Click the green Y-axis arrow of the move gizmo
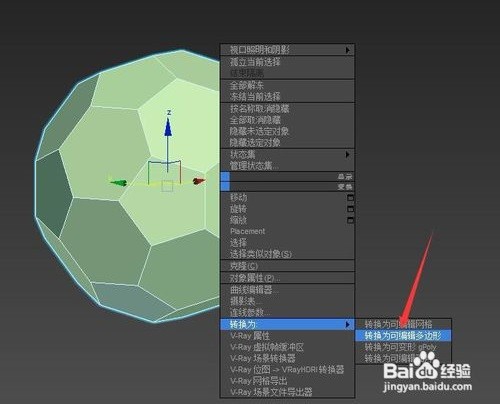500x404 pixels. [118, 182]
